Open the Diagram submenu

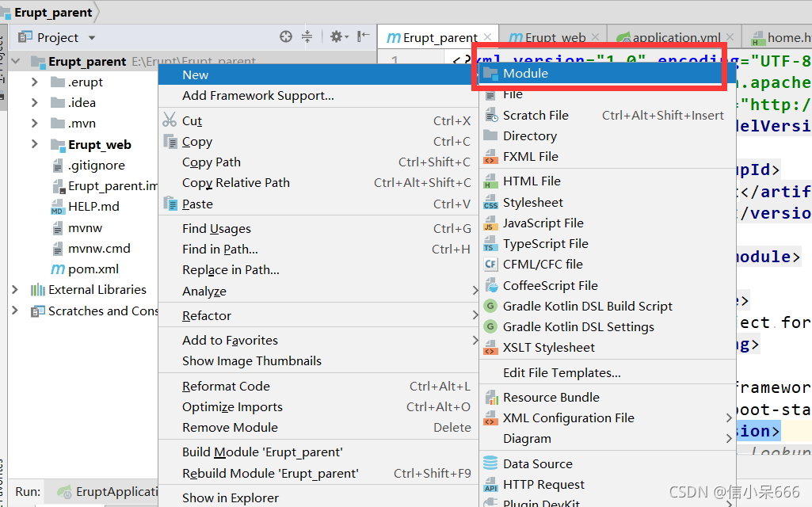click(x=608, y=439)
